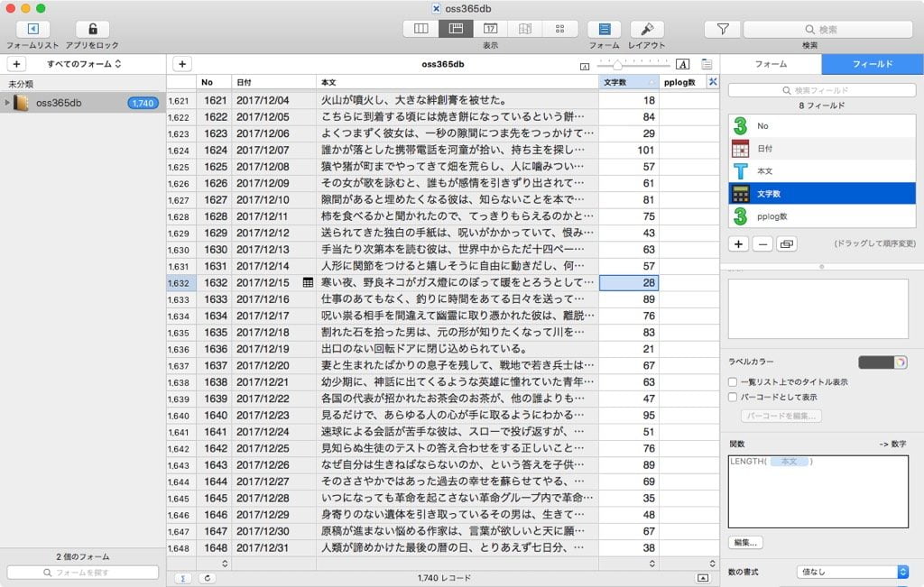
Task: Click the footer stepper under 文字数 column
Action: pos(651,564)
